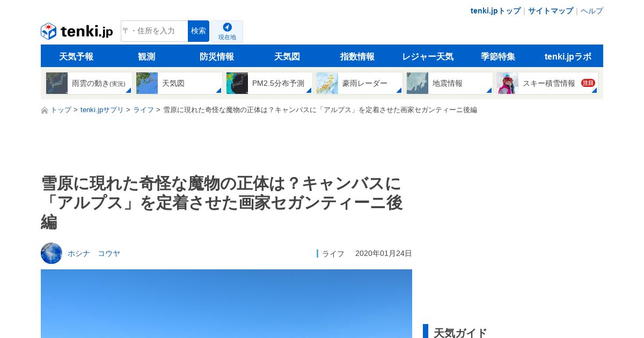Viewport: 644px width, 338px height.
Task: Click ライフ breadcrumb link
Action: tap(143, 110)
